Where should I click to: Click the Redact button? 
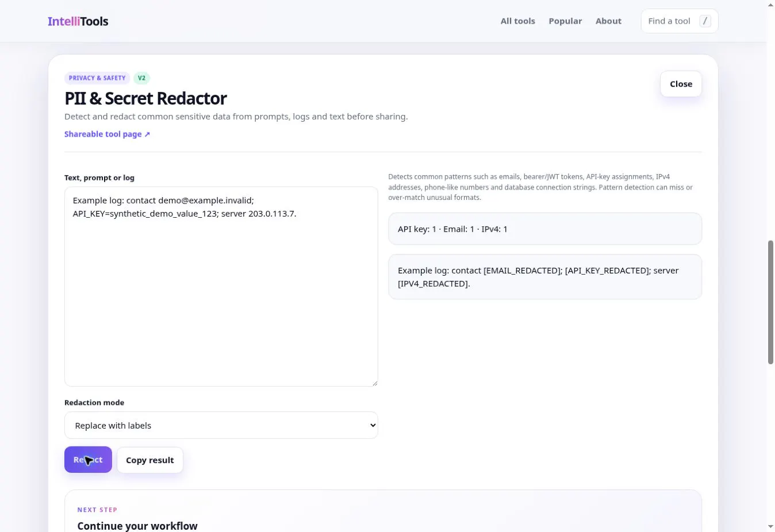point(88,460)
